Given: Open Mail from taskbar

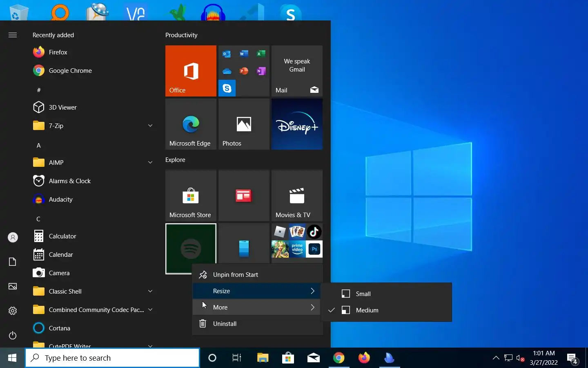Looking at the screenshot, I should [313, 358].
